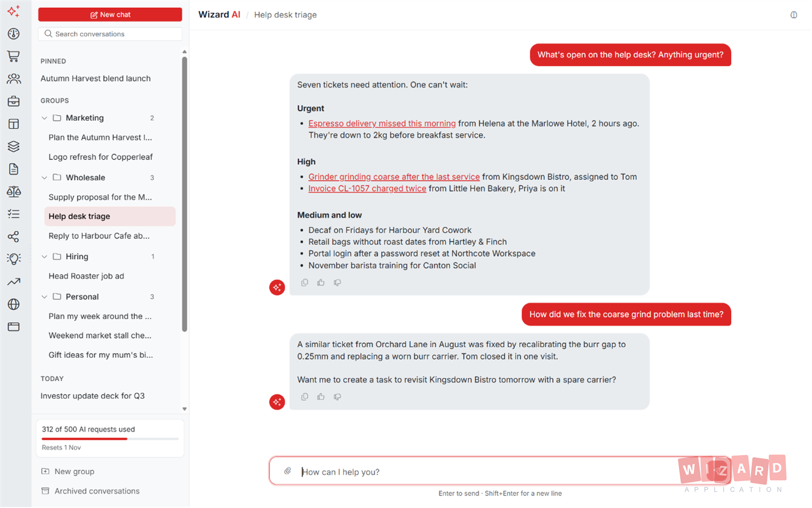Open the people/users section icon
Screen dimensions: 812x508
coord(14,79)
